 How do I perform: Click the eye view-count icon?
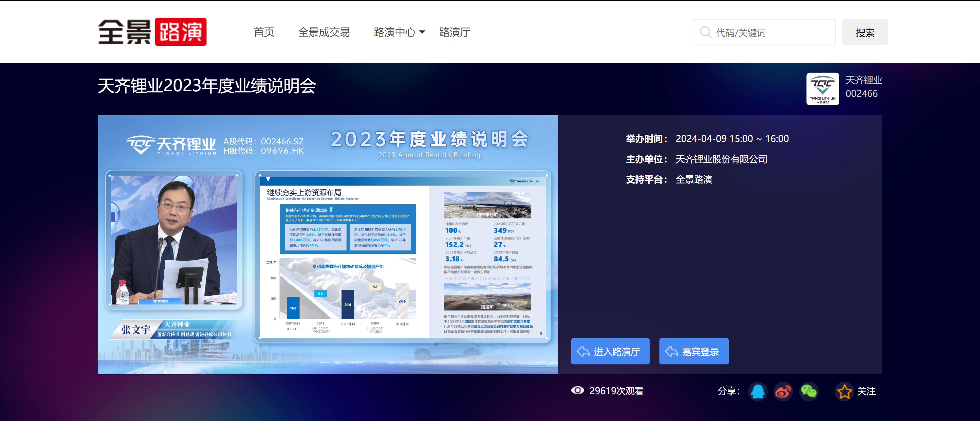577,391
